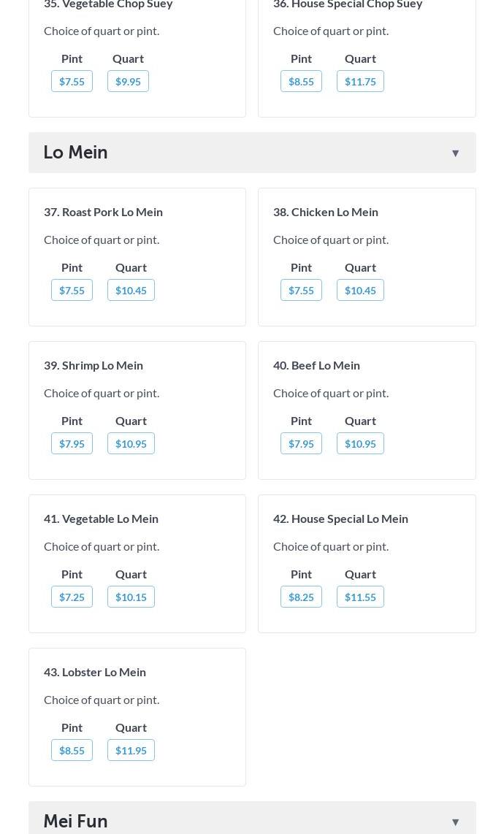Select Quart $10.45 for Roast Pork Lo Mein
The image size is (504, 834).
pyautogui.click(x=131, y=290)
